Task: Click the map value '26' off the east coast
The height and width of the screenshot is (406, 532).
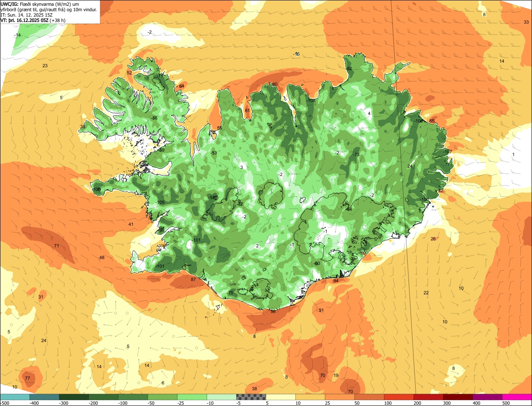Action: [433, 239]
